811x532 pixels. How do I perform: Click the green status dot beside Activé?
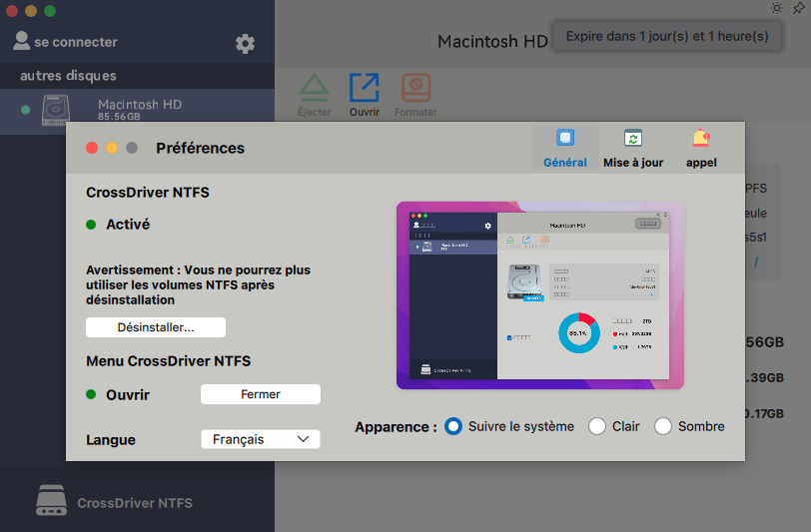91,225
